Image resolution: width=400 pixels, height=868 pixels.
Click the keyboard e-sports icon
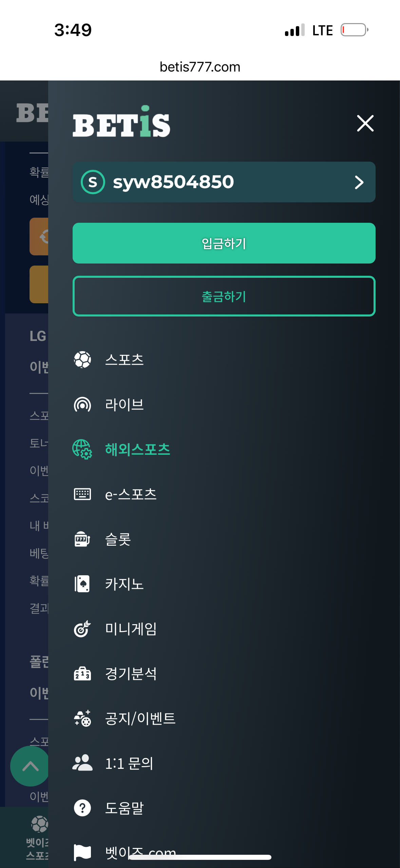(82, 494)
